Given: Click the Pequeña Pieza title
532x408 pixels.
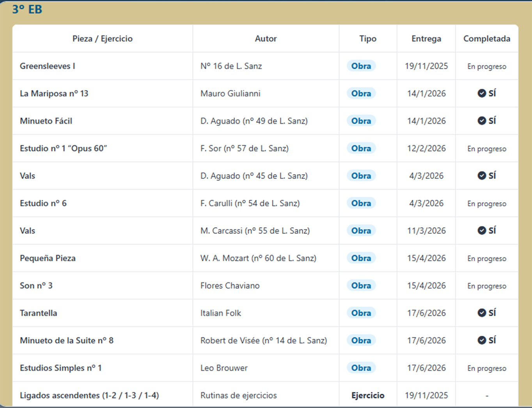Looking at the screenshot, I should click(x=48, y=258).
